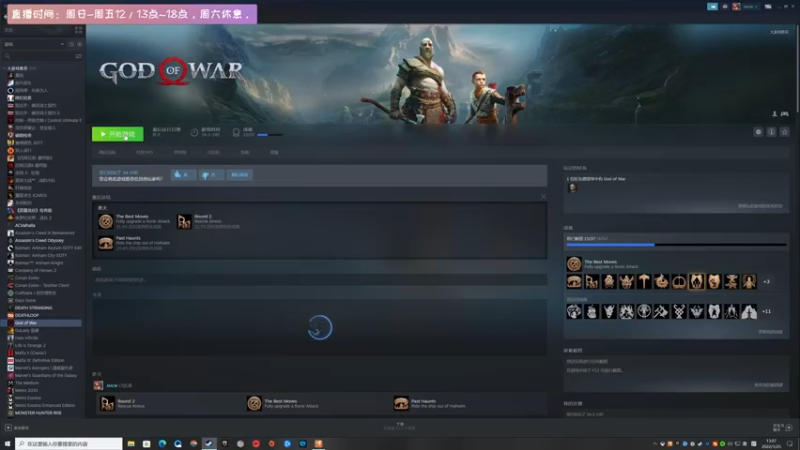Open advanced filter icon beside library search
Image resolution: width=800 pixels, height=450 pixels.
coord(79,56)
